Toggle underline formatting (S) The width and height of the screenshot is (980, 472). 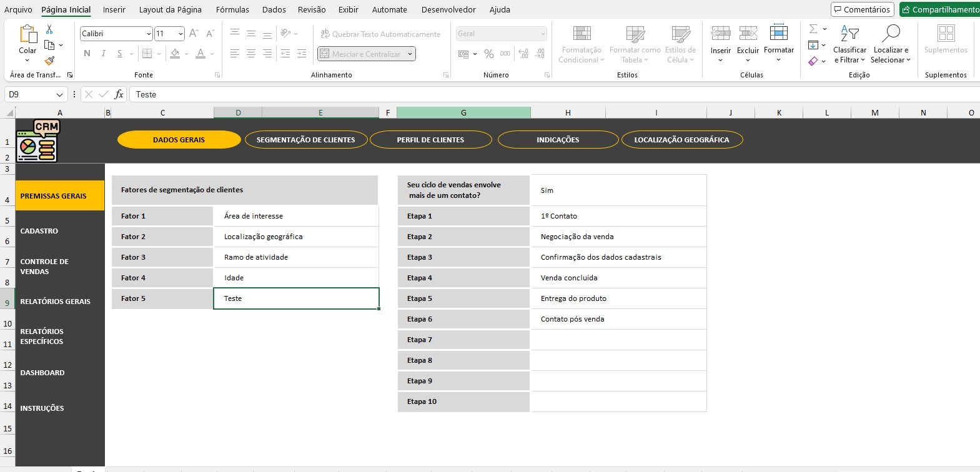click(119, 54)
